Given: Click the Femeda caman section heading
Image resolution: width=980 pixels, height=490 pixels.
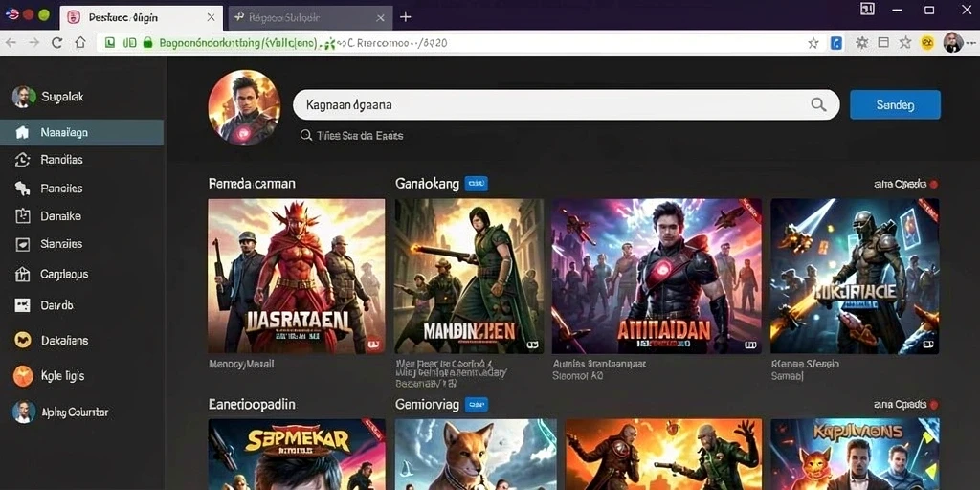Looking at the screenshot, I should pos(252,184).
